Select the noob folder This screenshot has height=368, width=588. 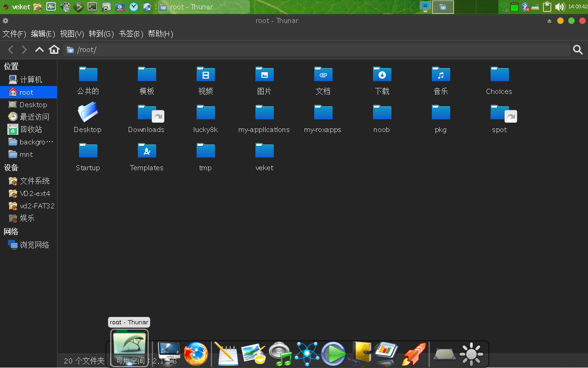pyautogui.click(x=382, y=118)
